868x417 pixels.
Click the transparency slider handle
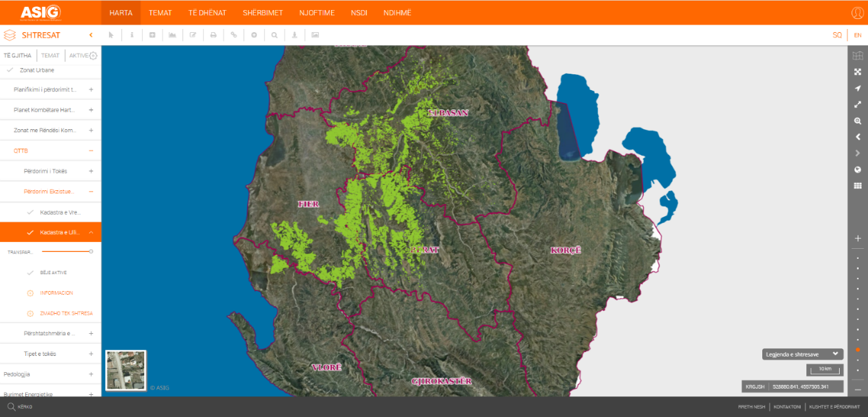91,251
